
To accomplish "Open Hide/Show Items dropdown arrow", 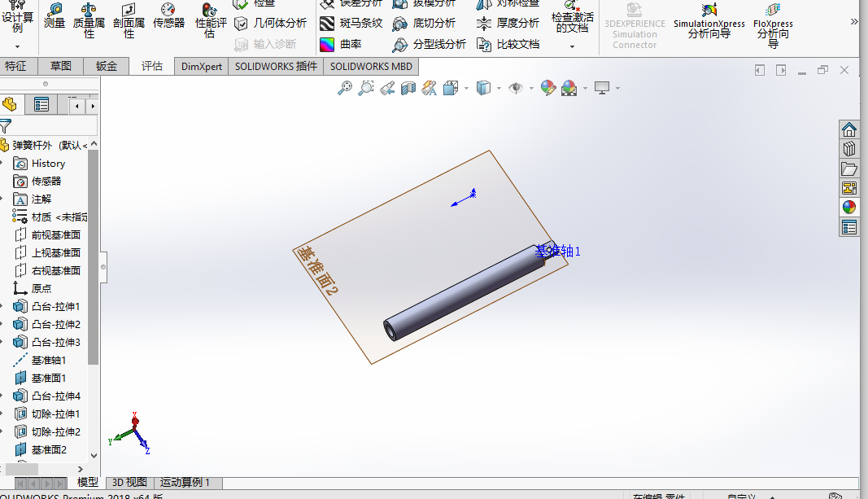I will coord(531,88).
